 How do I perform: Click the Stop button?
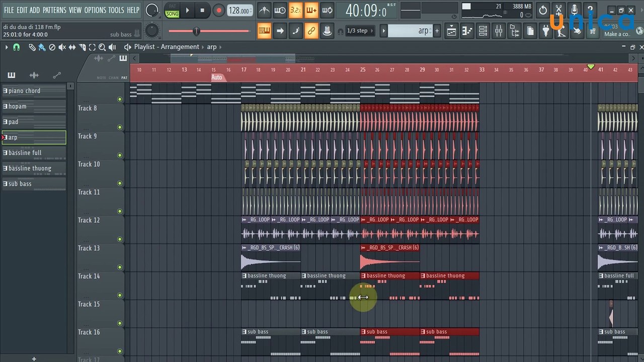point(202,10)
